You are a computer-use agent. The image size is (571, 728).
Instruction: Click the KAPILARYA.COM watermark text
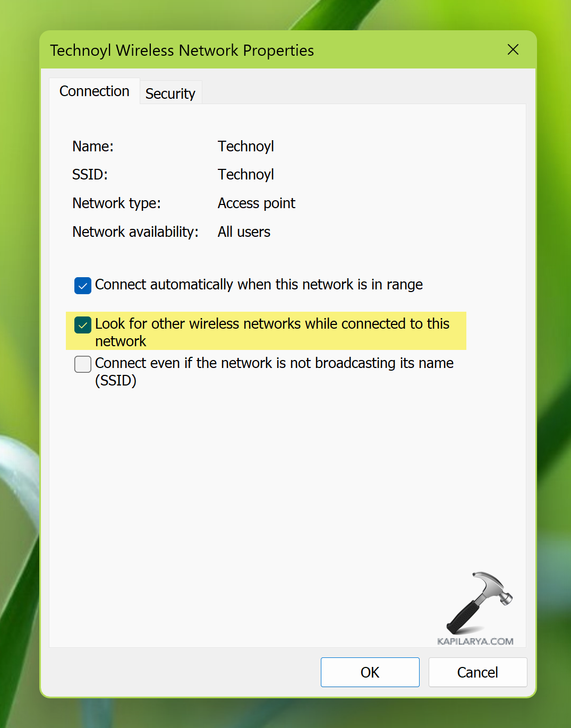pyautogui.click(x=475, y=641)
